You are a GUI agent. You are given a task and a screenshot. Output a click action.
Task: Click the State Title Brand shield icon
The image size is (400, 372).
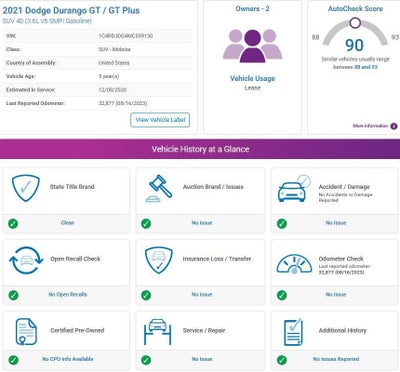click(26, 188)
